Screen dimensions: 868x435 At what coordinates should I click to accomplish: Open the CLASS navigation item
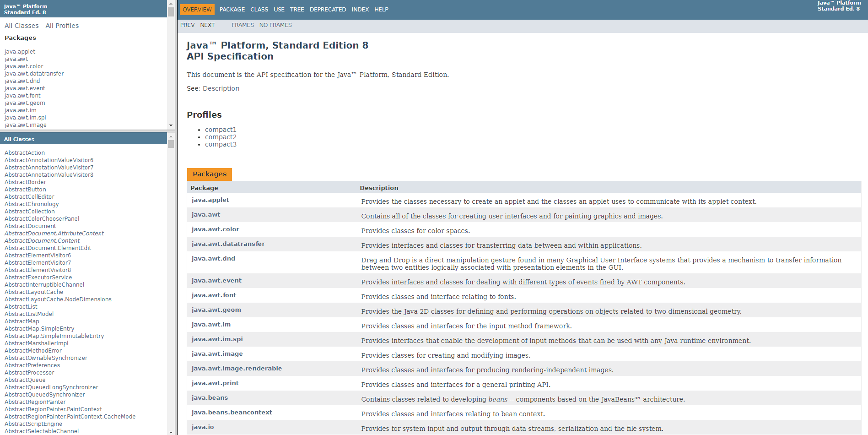tap(259, 10)
